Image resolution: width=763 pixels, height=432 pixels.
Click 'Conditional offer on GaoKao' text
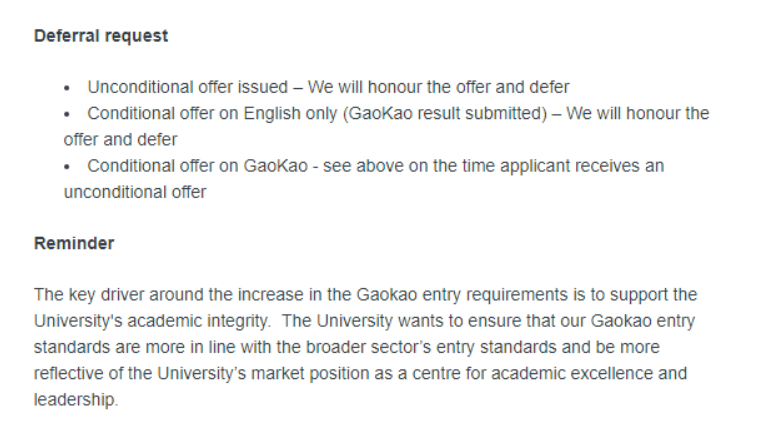(x=198, y=166)
